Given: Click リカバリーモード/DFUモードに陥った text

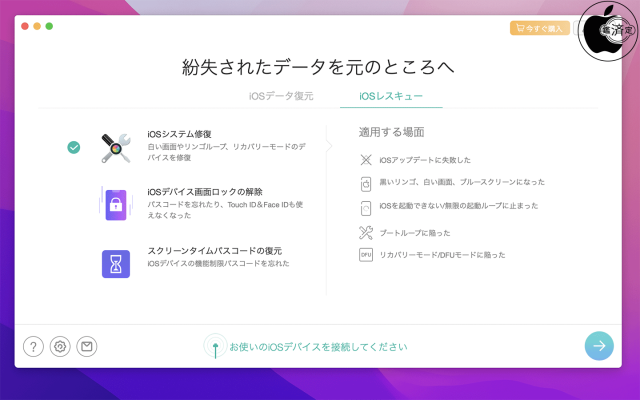Looking at the screenshot, I should coord(442,255).
